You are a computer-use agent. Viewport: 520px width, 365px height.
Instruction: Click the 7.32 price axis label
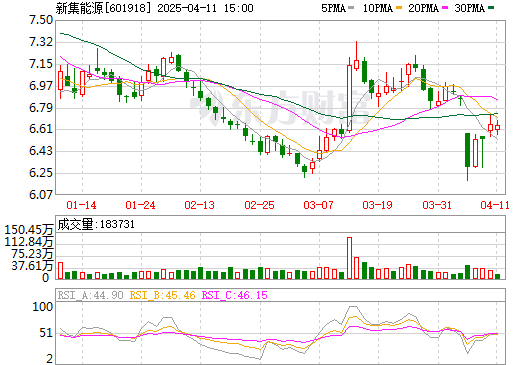click(41, 42)
